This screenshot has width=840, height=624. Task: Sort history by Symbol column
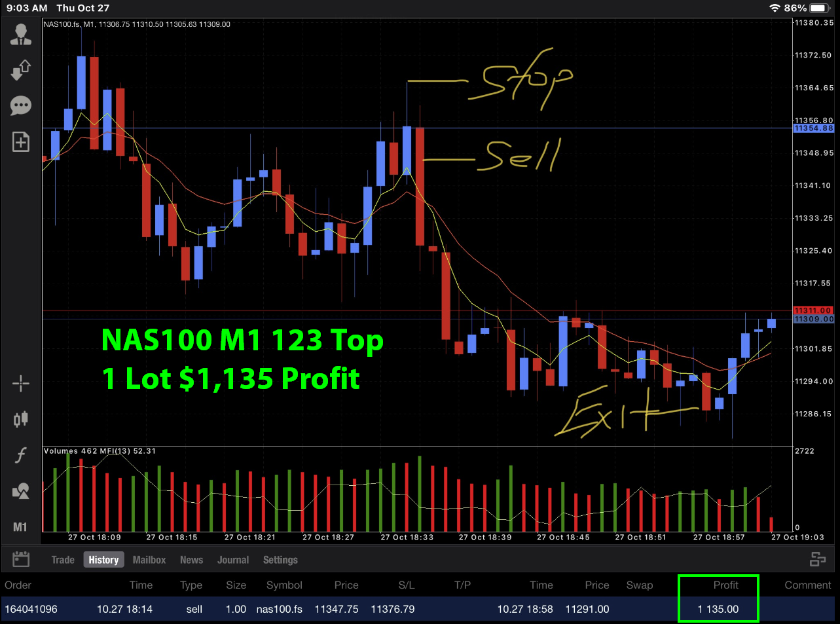(x=284, y=585)
